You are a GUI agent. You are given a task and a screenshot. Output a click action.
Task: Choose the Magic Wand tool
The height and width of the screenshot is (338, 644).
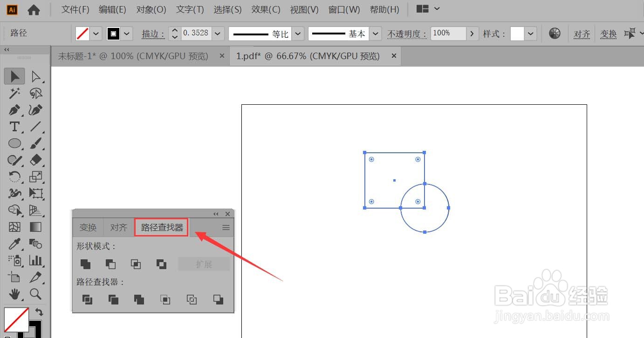(15, 94)
